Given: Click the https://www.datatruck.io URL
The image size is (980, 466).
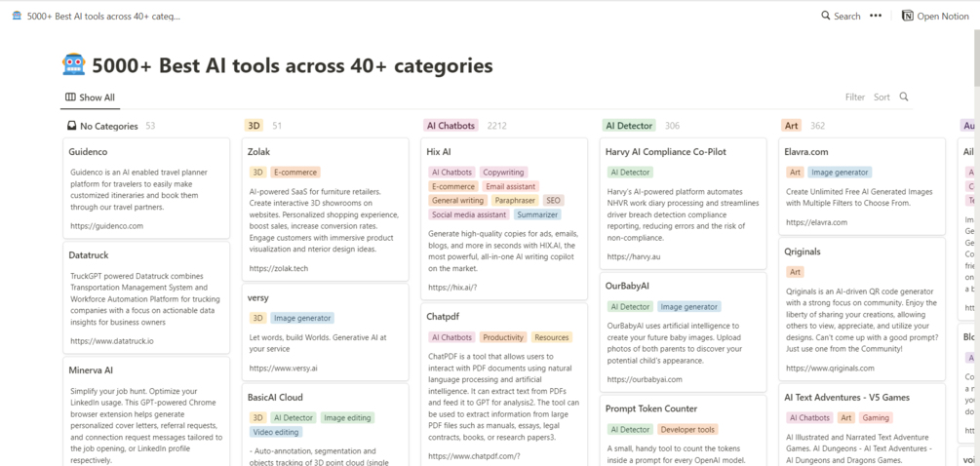Looking at the screenshot, I should 112,341.
